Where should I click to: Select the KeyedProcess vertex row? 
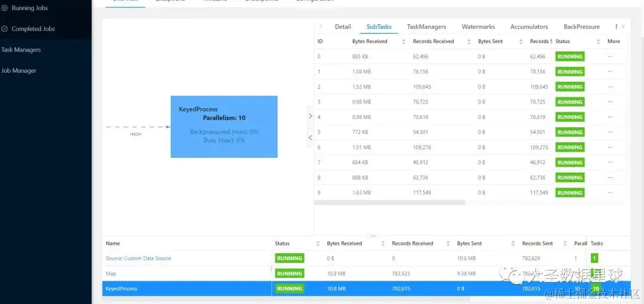(366, 288)
